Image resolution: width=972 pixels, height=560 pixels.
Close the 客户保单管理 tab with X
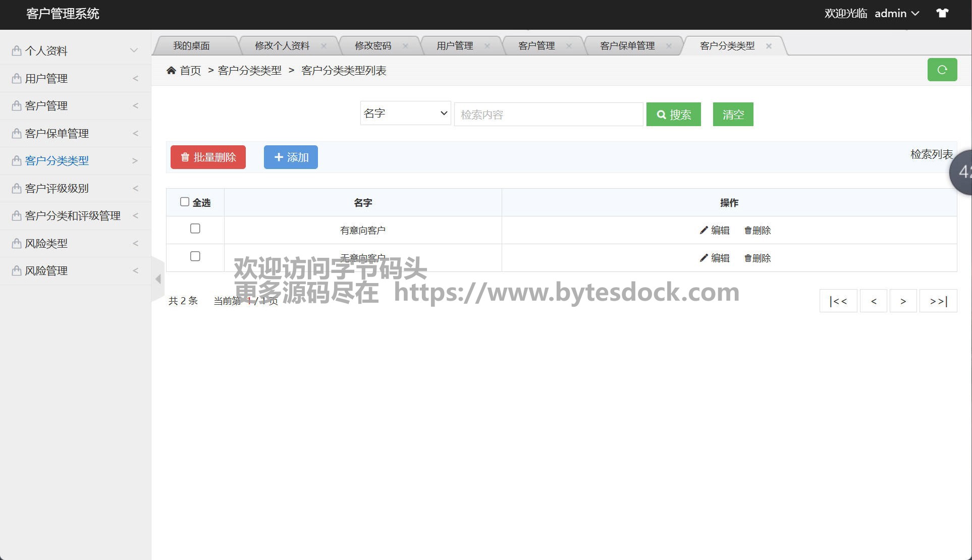coord(669,46)
